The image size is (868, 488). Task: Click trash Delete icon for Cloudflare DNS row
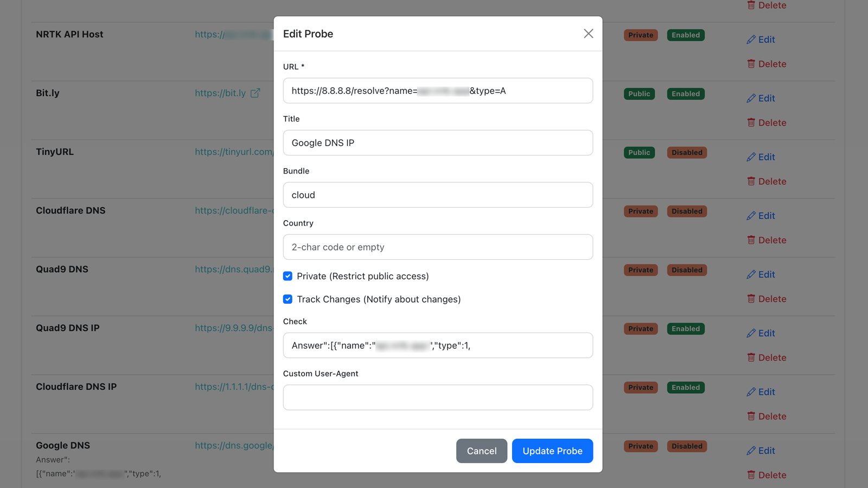click(751, 240)
